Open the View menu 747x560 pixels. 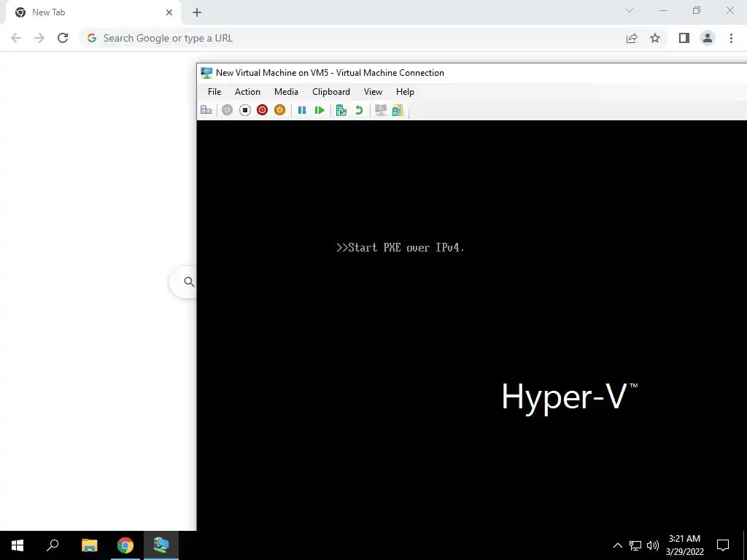pos(373,92)
